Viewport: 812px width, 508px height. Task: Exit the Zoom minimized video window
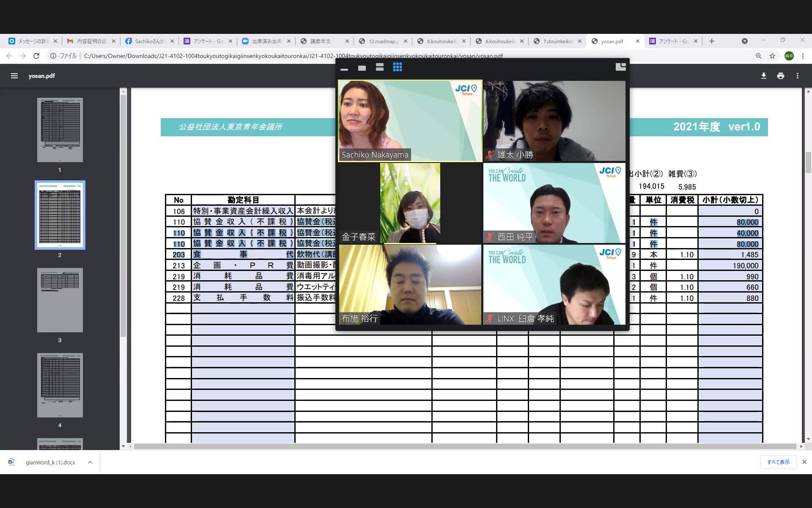point(620,67)
